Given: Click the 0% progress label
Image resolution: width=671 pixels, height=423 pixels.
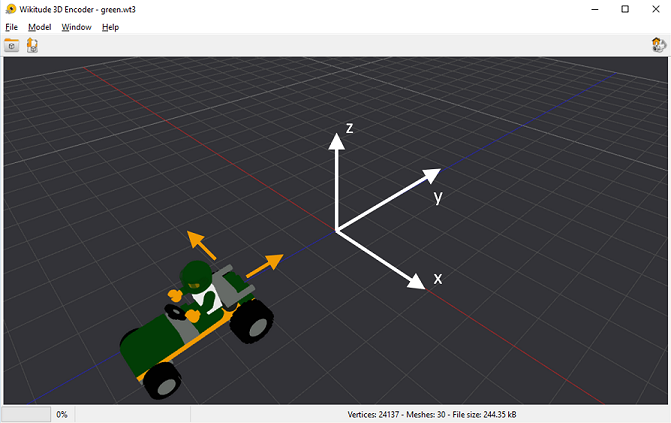Looking at the screenshot, I should (62, 414).
